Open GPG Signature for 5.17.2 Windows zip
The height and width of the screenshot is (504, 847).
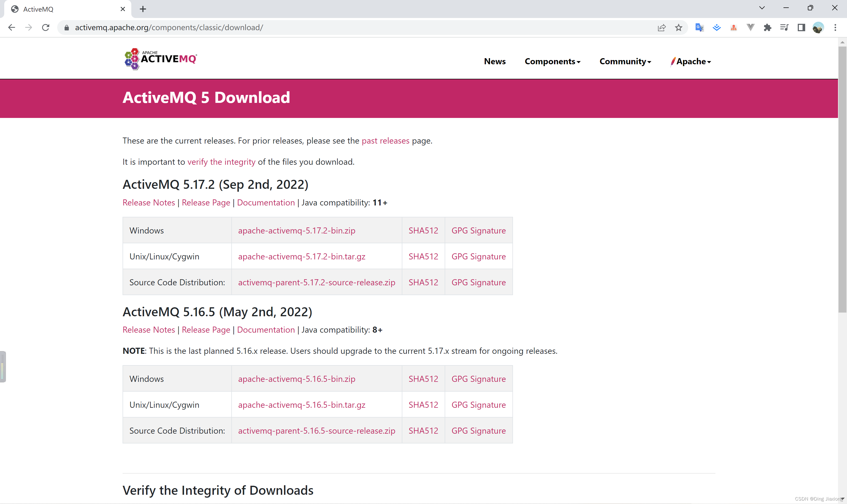pyautogui.click(x=479, y=231)
